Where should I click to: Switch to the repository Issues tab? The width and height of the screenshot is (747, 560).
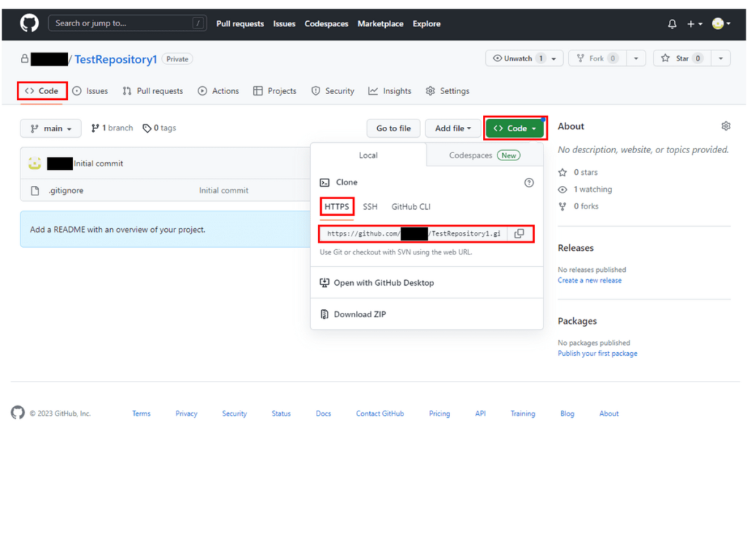coord(90,91)
